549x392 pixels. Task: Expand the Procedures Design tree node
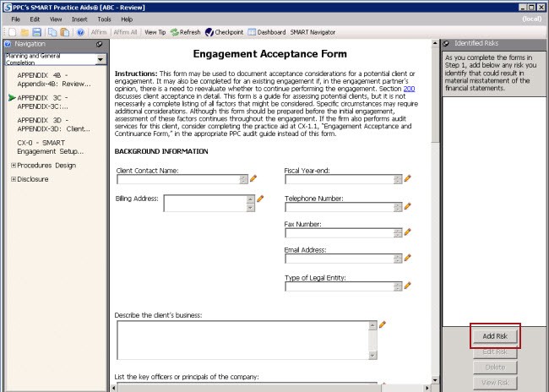[14, 165]
